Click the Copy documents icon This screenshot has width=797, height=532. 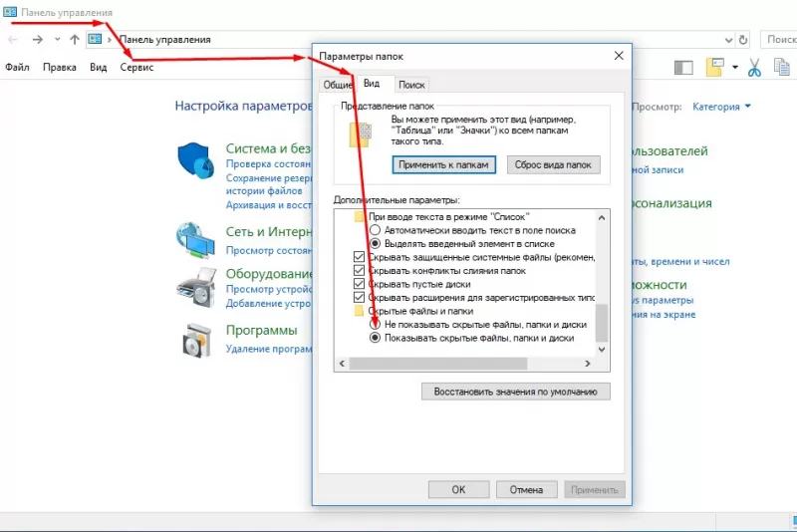tap(782, 67)
